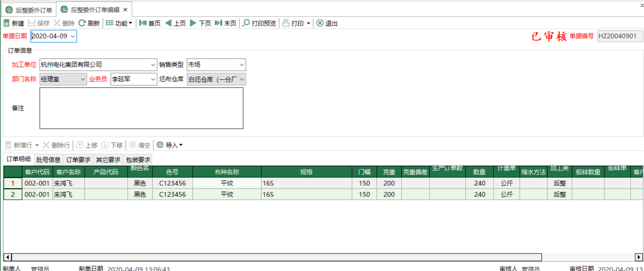
Task: Click the grid scrollbar left arrow
Action: coord(7,257)
